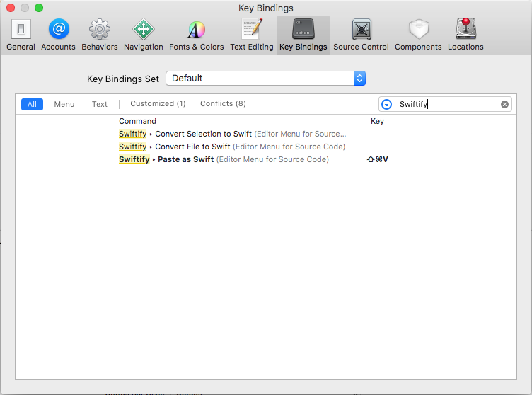
Task: Click the Shift-Command-V key binding
Action: click(378, 159)
